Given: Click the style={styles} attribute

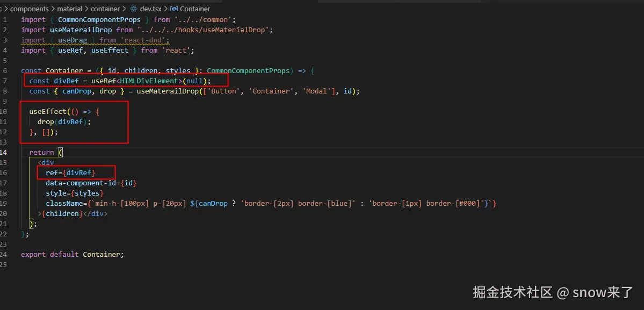Looking at the screenshot, I should 74,193.
